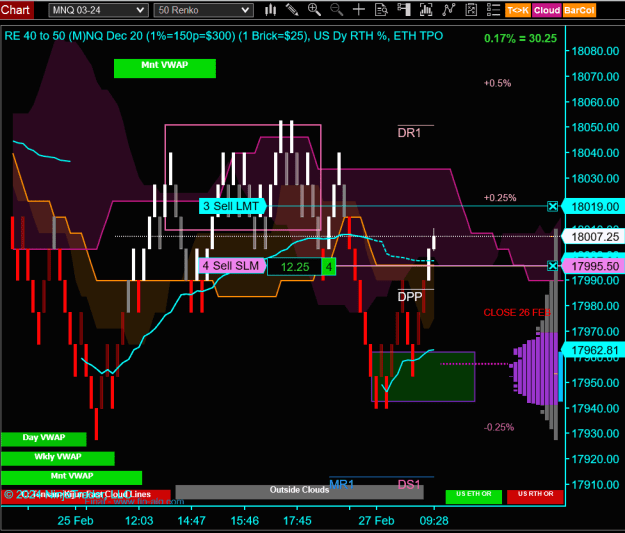Click the DPP pivot label
625x533 pixels.
(410, 297)
